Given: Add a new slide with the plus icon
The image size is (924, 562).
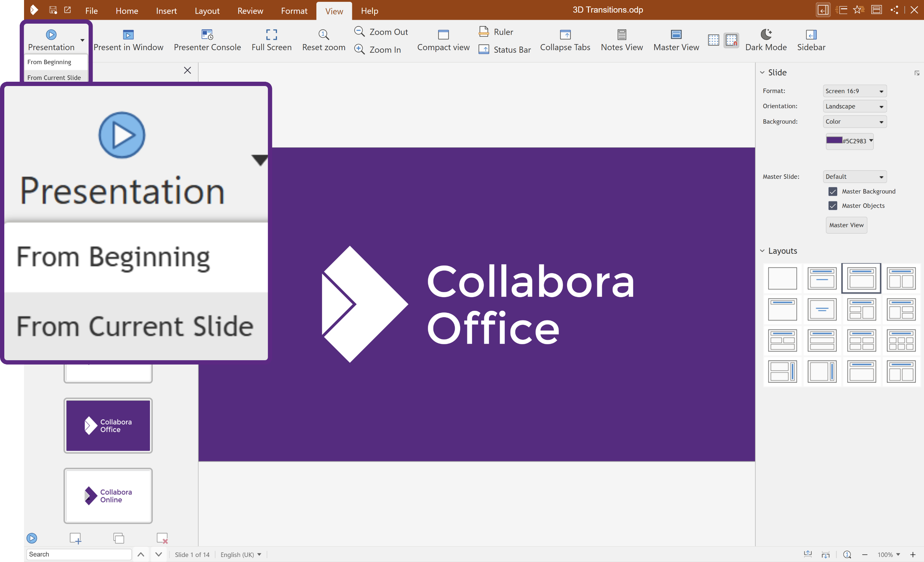Looking at the screenshot, I should [75, 538].
